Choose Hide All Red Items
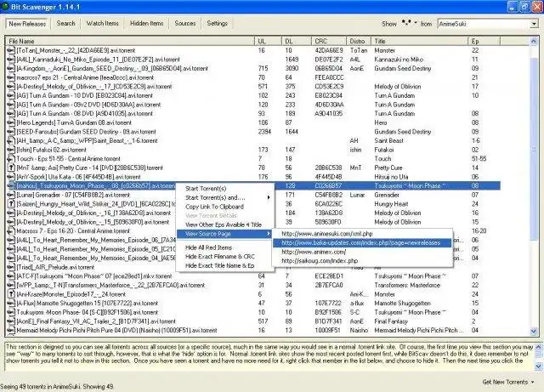This screenshot has height=392, width=544. (x=224, y=247)
